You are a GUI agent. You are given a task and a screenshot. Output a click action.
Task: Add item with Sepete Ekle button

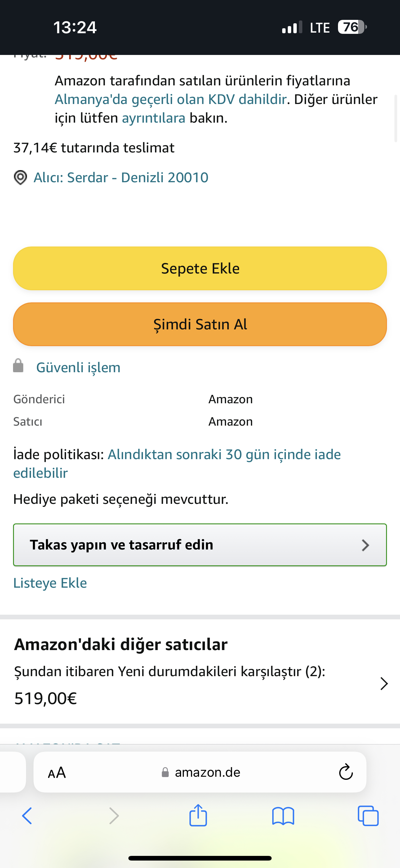coord(200,269)
